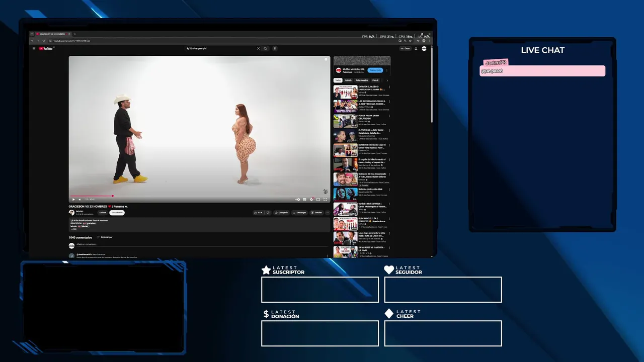The width and height of the screenshot is (644, 362).
Task: Click the browser address bar URL
Action: point(71,41)
